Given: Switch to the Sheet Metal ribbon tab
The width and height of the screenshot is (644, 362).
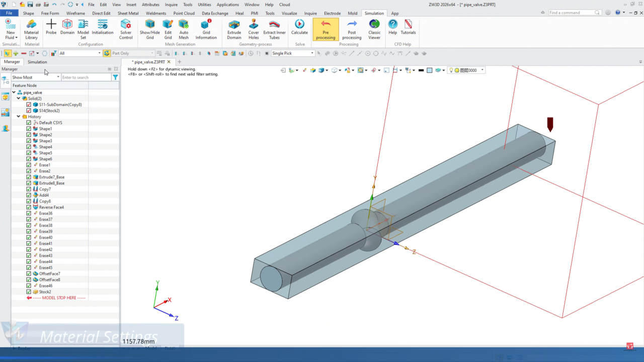Looking at the screenshot, I should click(128, 14).
